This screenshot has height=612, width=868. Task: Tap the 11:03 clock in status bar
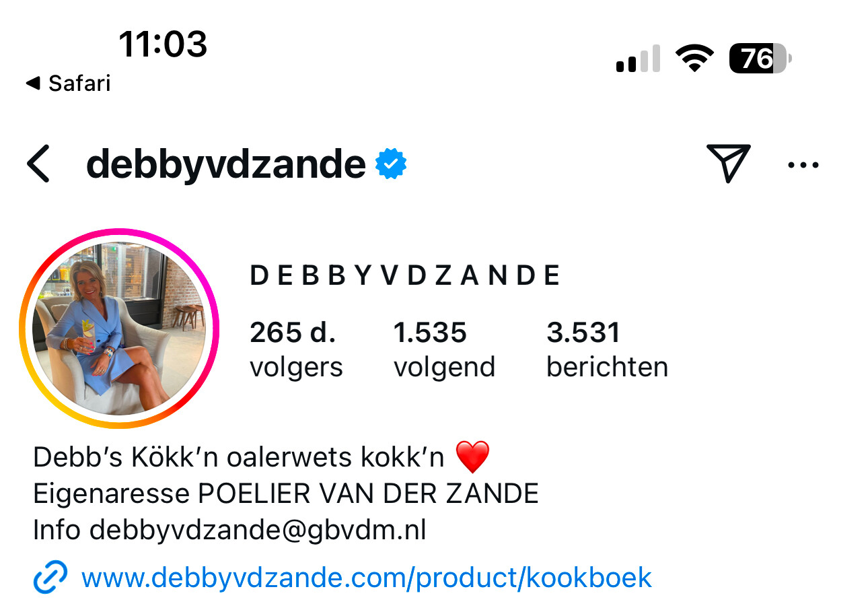click(x=163, y=44)
